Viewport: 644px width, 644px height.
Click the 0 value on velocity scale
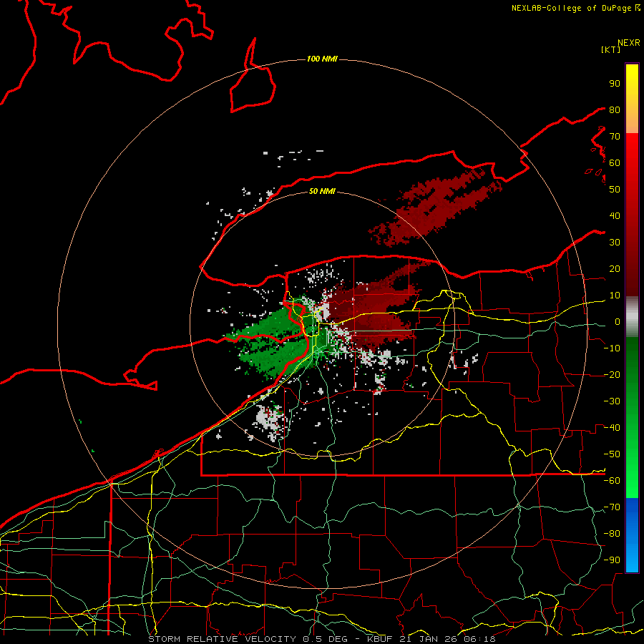click(618, 321)
